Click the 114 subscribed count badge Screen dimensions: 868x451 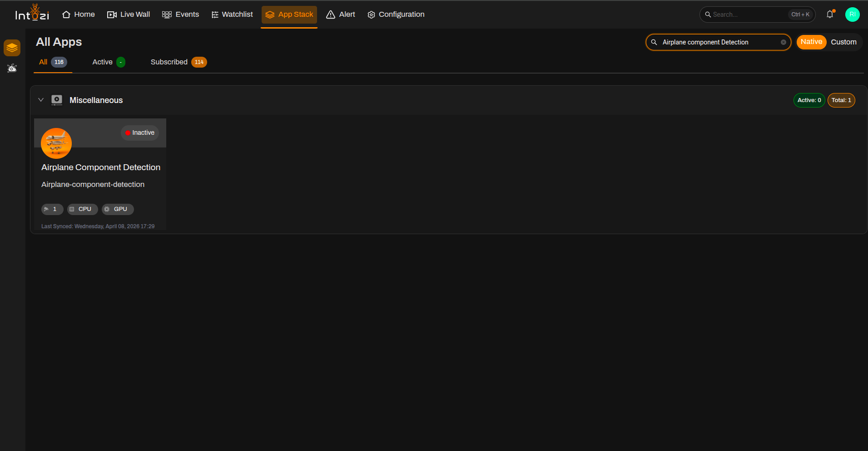click(199, 62)
